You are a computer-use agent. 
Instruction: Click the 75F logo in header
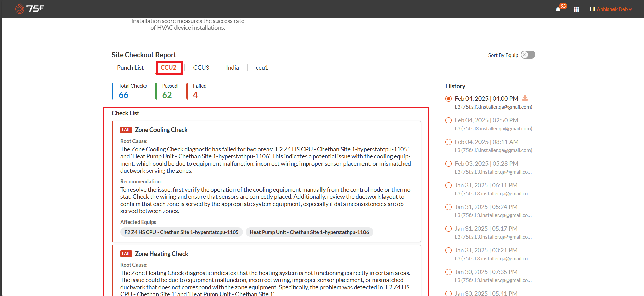tap(29, 8)
